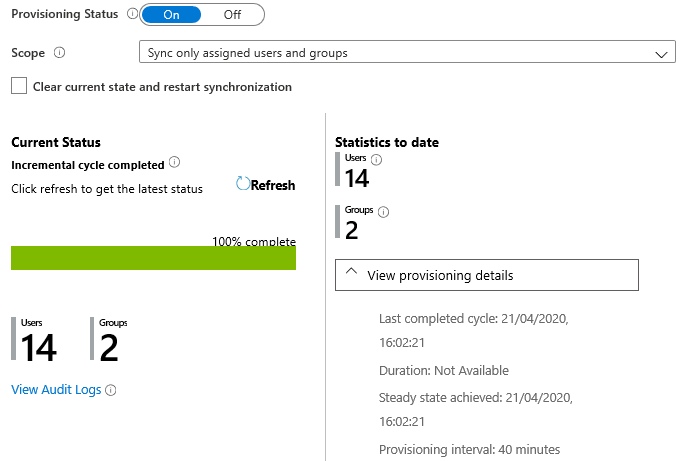The width and height of the screenshot is (689, 461).
Task: Click the chevron in View provisioning details
Action: [351, 272]
